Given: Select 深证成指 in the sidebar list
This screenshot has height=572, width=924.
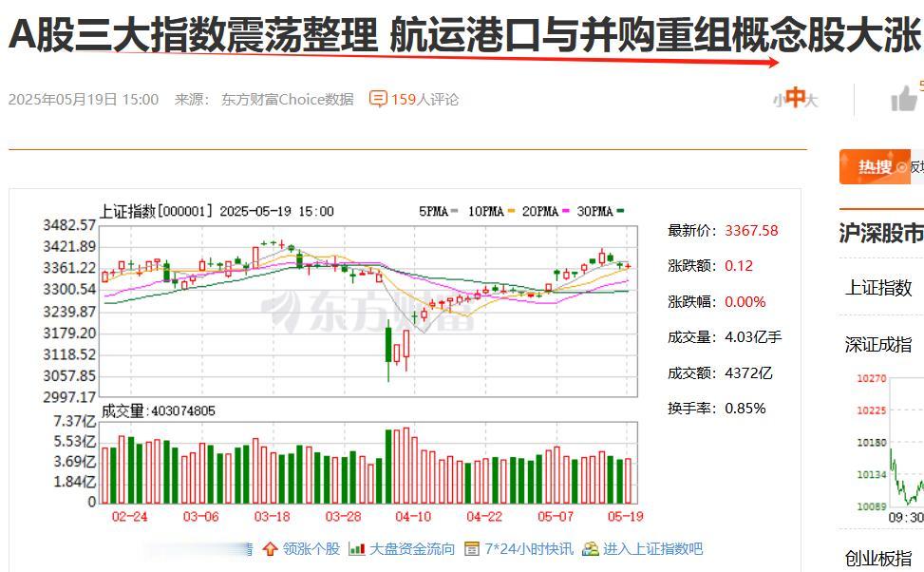Looking at the screenshot, I should (878, 344).
